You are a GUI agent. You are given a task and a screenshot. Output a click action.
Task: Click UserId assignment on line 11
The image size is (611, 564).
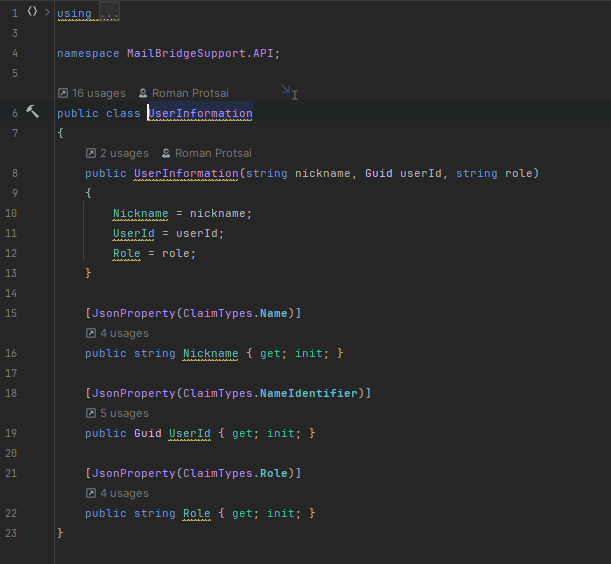[x=134, y=233]
